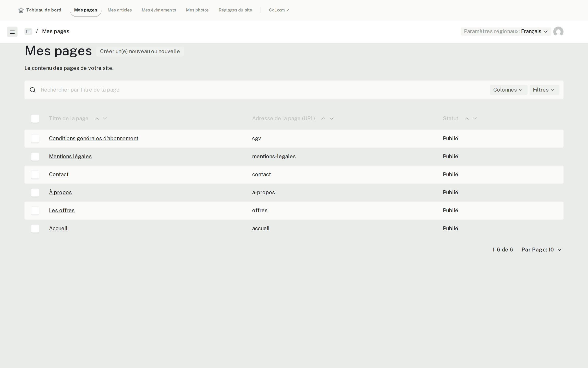Open the Mentions légales page

70,156
